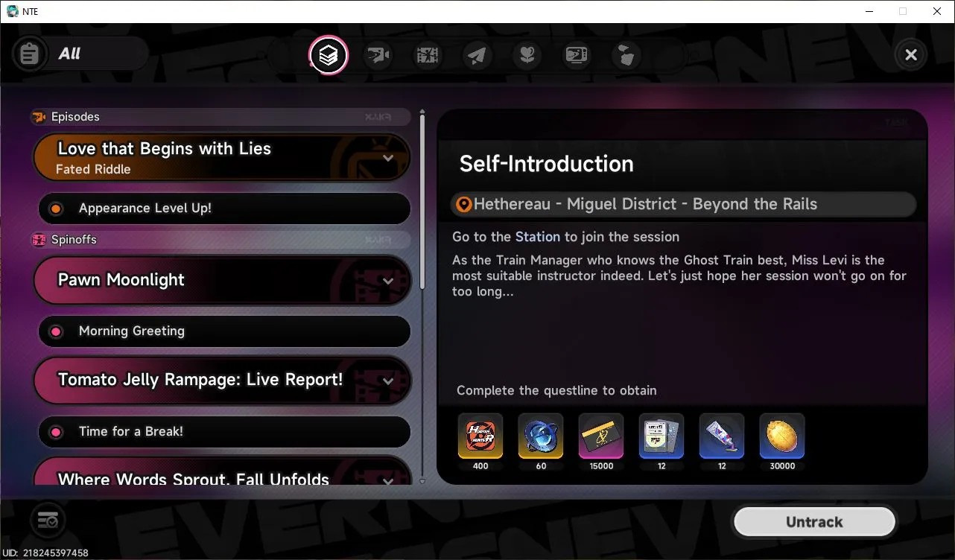Open the city map fragment quest tab

(626, 55)
